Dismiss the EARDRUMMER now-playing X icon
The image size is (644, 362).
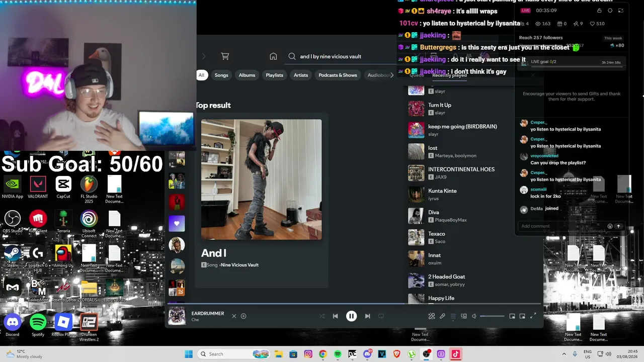coord(234,316)
